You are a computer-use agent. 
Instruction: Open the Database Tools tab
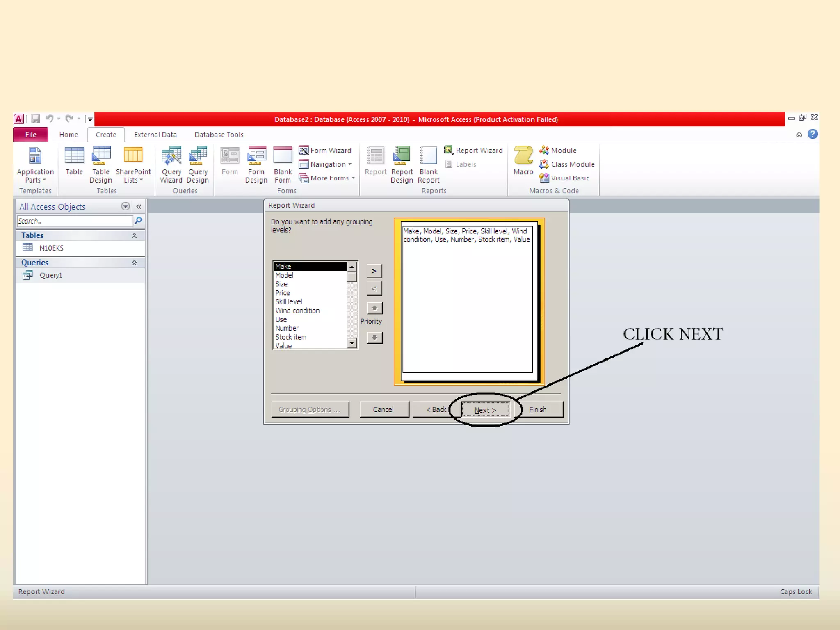[x=219, y=135]
